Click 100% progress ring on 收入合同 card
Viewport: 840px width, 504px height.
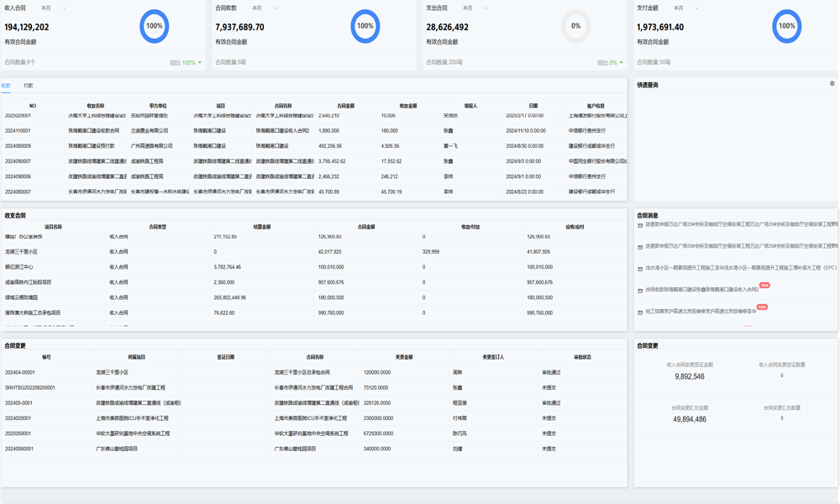pos(155,26)
